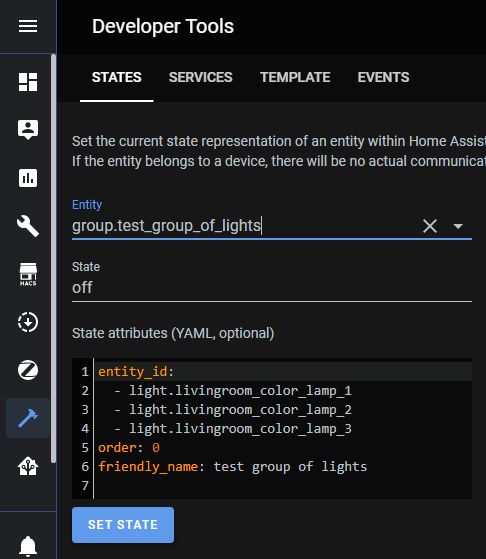The image size is (486, 559).
Task: Click State attributes (YAML, optional) label
Action: (173, 333)
